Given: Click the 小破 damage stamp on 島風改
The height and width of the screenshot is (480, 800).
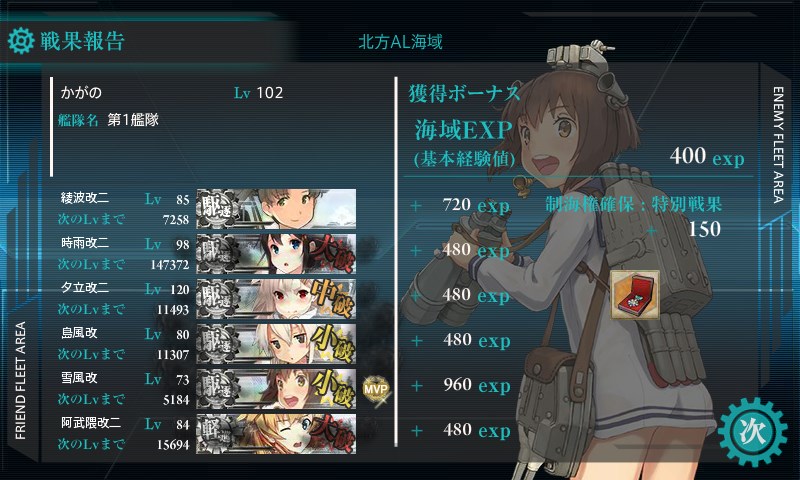Looking at the screenshot, I should pos(333,344).
